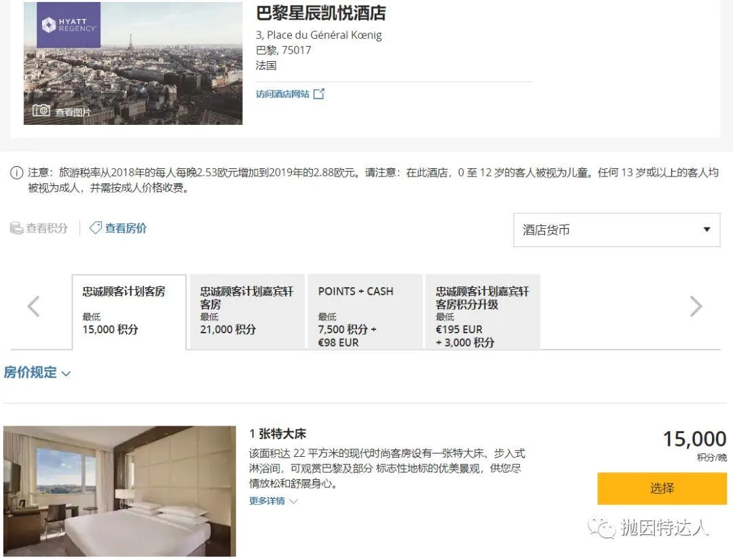Switch to 忠诚顾客计划嘉宾轩客房 21,000 积分 tab
This screenshot has height=560, width=733.
click(x=247, y=312)
